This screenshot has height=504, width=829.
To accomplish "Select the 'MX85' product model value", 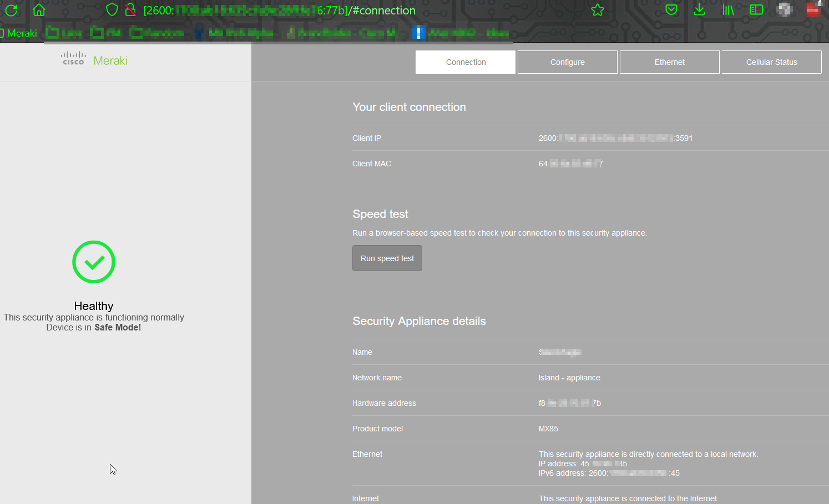I will click(548, 429).
